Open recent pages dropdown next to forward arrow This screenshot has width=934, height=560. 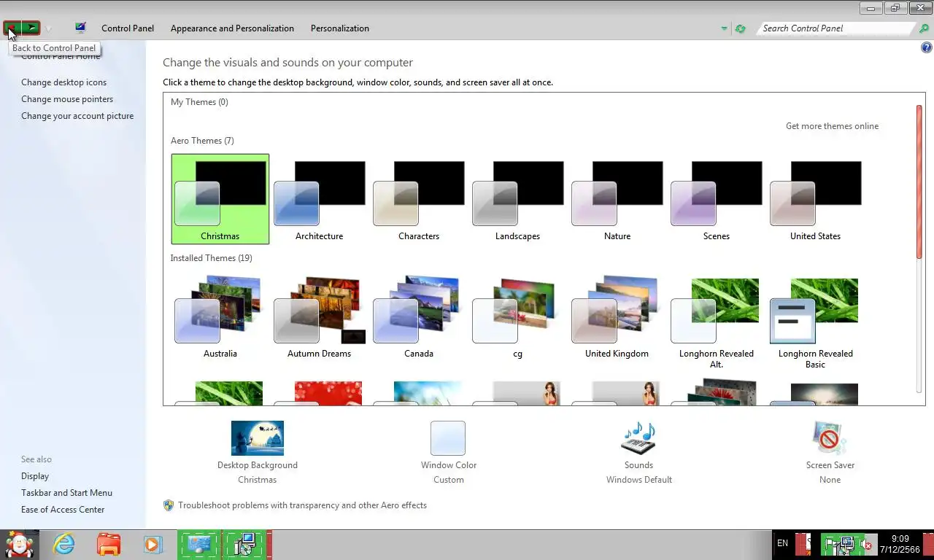[49, 29]
